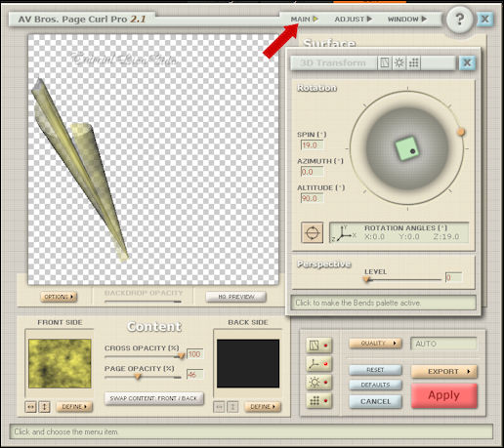The width and height of the screenshot is (504, 448).
Task: Open the EXPORT dropdown
Action: [x=444, y=372]
